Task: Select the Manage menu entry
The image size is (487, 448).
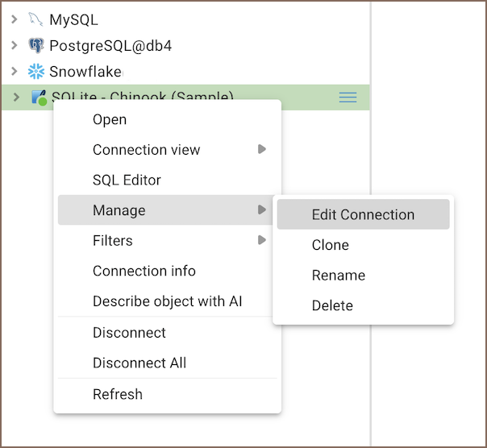Action: pyautogui.click(x=167, y=210)
